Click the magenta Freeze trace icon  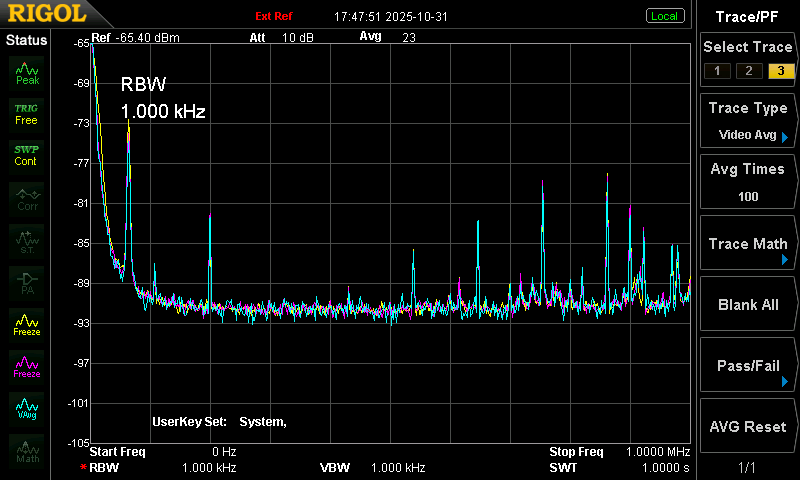(x=27, y=367)
